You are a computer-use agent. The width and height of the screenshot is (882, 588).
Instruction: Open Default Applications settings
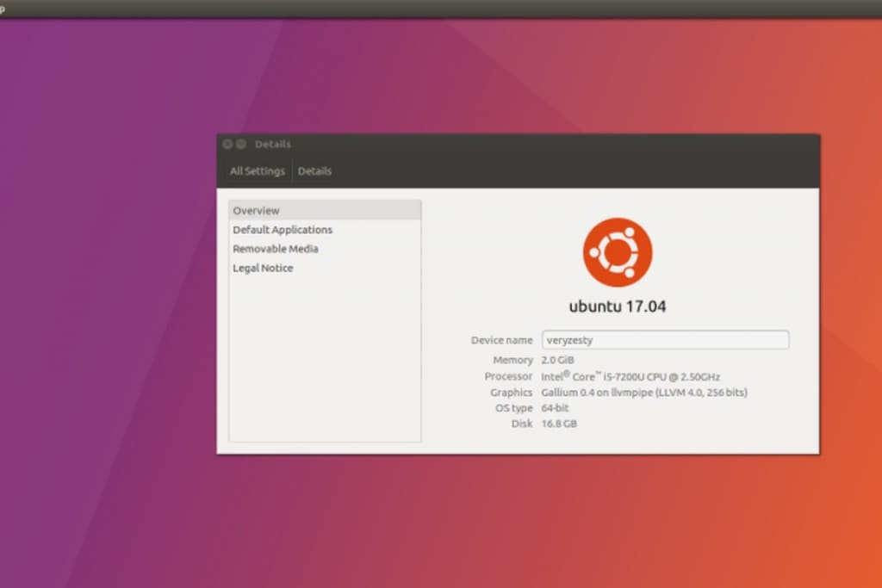[282, 229]
